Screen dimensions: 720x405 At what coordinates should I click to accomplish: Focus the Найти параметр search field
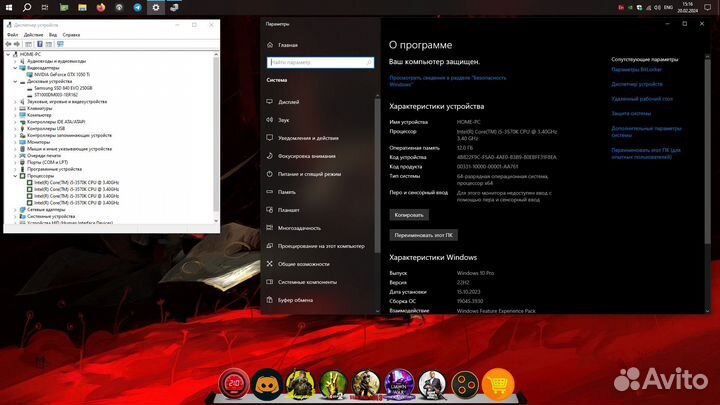[x=320, y=62]
